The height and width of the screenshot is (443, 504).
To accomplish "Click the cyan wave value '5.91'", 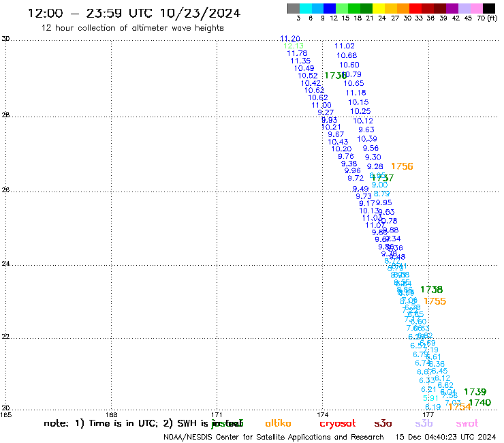I will (x=430, y=398).
